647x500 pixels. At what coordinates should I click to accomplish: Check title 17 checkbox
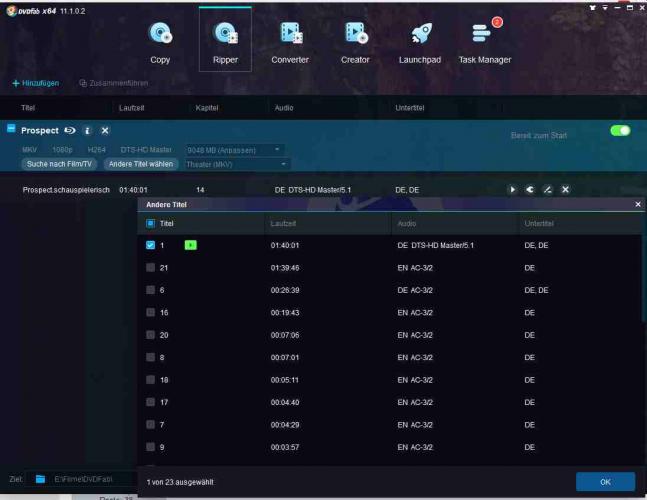click(151, 402)
